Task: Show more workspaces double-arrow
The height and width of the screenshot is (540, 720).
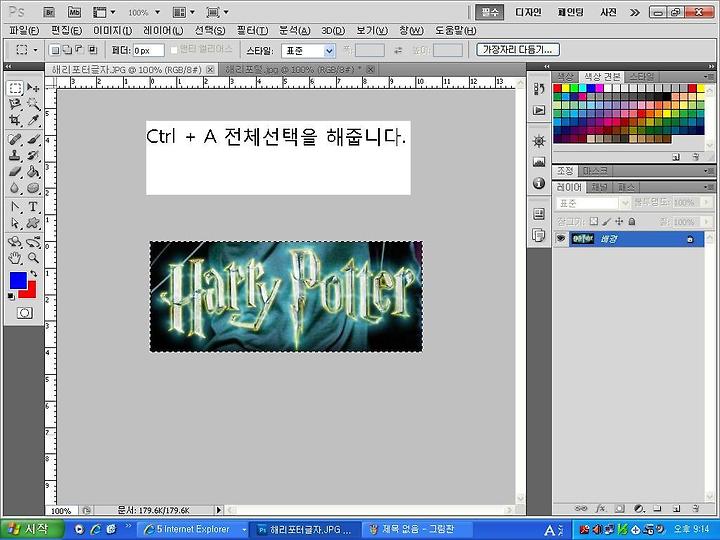Action: point(634,12)
